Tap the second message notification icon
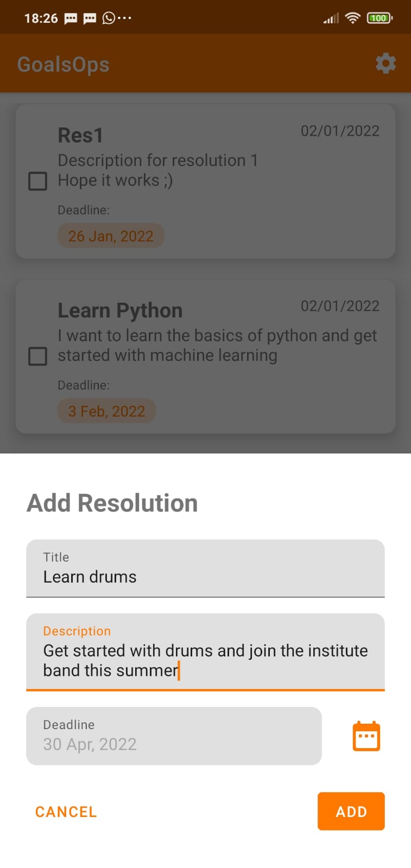Screen dimensions: 411x868 coord(90,18)
